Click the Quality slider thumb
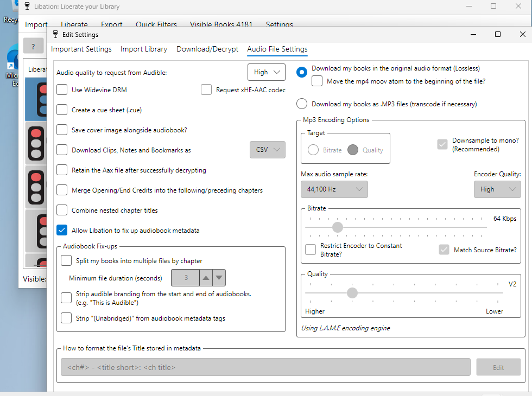532x396 pixels. point(352,292)
